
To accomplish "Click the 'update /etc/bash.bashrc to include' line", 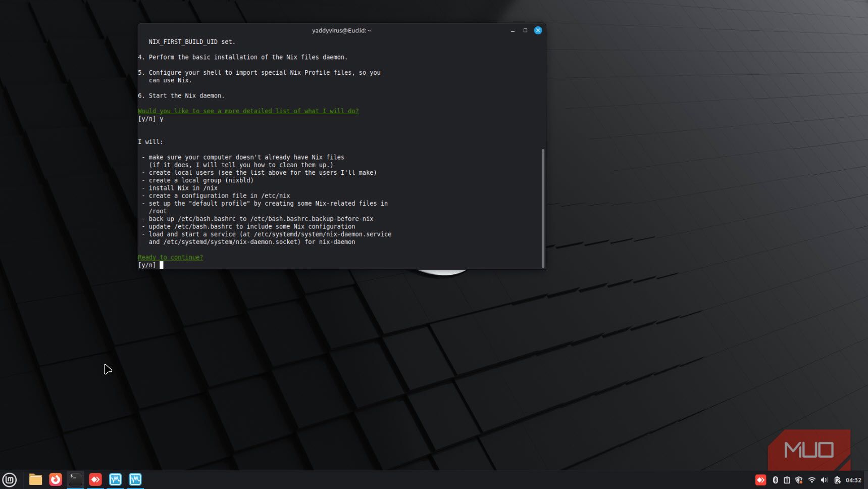I will (248, 226).
